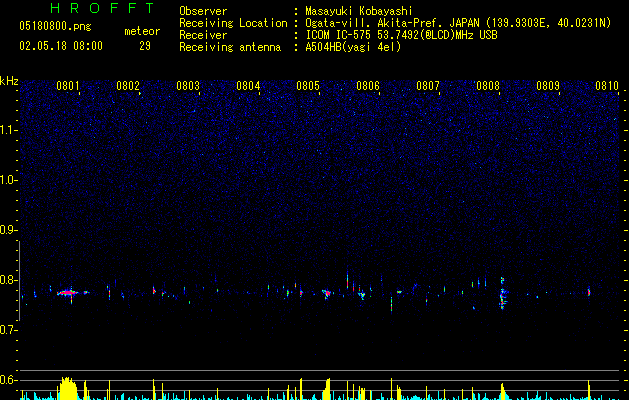The height and width of the screenshot is (400, 629).
Task: Click the 1.0 kHz axis label
Action: 7,180
